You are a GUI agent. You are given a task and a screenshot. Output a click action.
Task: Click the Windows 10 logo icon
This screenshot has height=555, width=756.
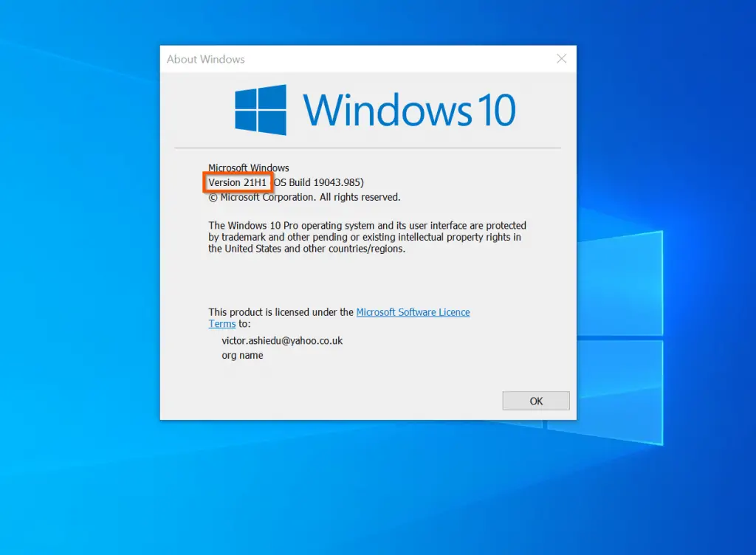[x=261, y=110]
